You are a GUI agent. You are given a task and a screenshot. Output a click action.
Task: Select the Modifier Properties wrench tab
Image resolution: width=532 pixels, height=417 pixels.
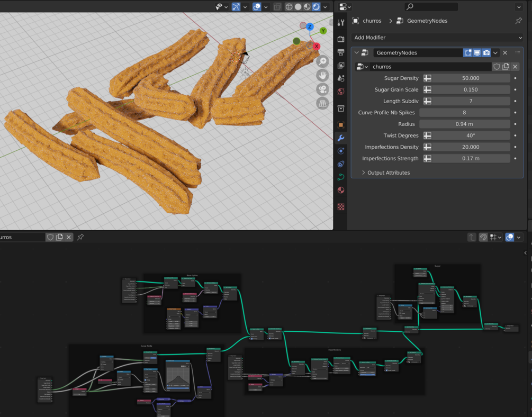tap(341, 137)
